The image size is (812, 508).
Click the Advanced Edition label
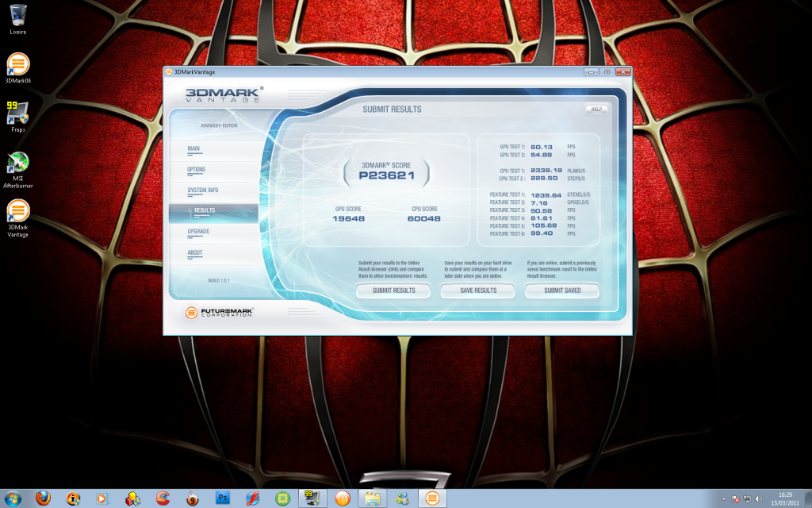tap(219, 125)
